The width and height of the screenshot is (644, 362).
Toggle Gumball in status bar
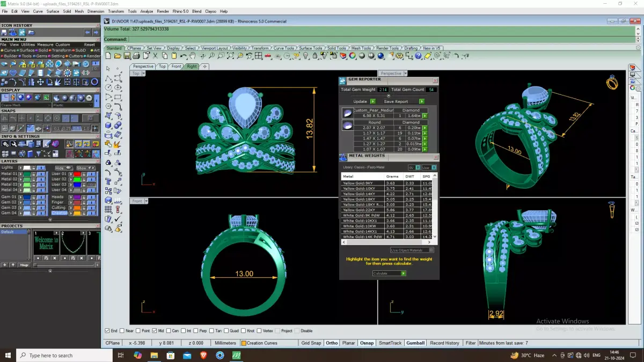tap(415, 343)
